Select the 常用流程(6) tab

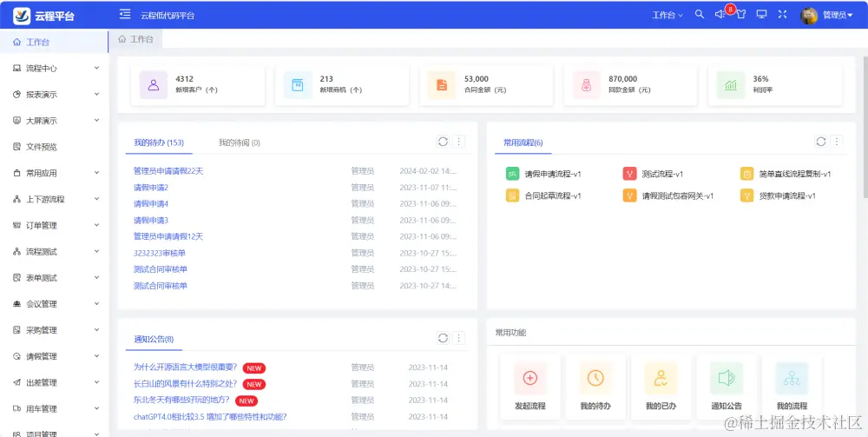(x=523, y=142)
